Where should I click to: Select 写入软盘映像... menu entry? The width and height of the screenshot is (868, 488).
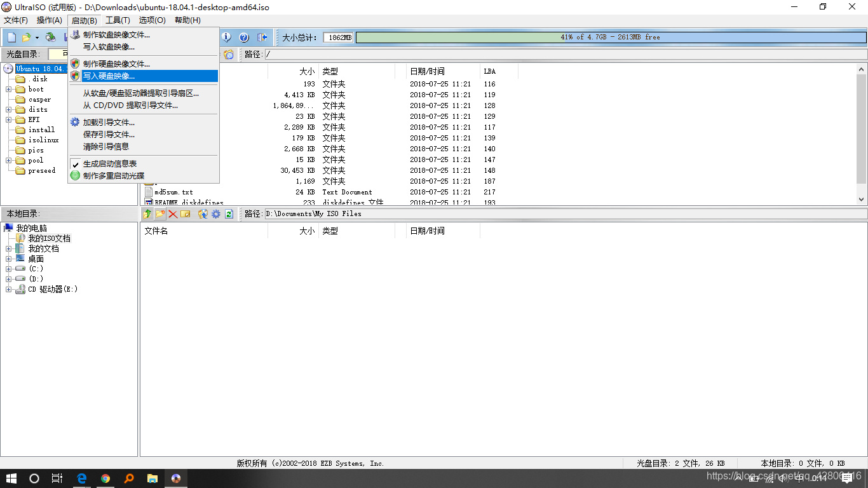click(144, 47)
